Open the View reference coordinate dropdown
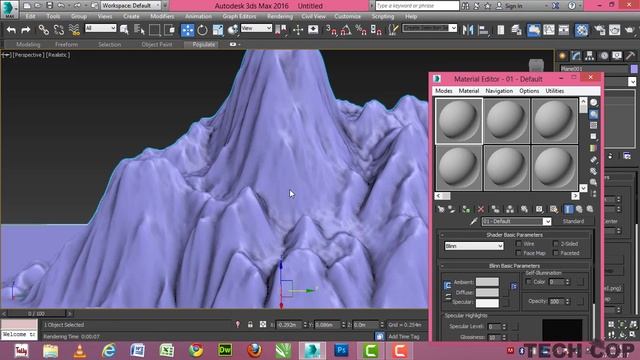The width and height of the screenshot is (640, 360). (x=256, y=28)
